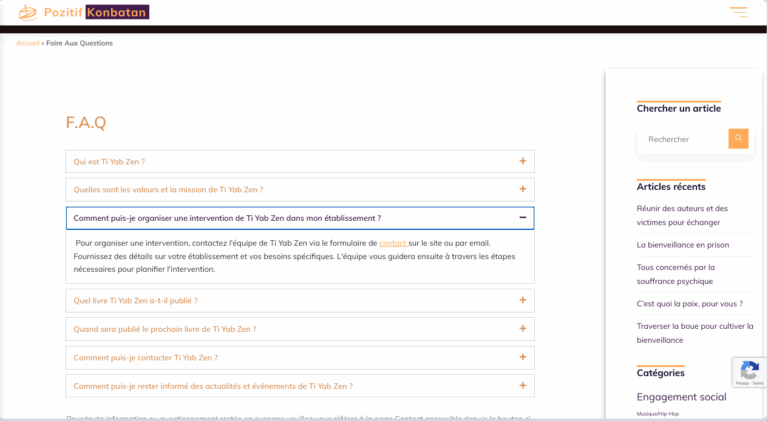Expand 'Comment puis-je rester informé' question
This screenshot has width=768, height=421.
(x=213, y=386)
